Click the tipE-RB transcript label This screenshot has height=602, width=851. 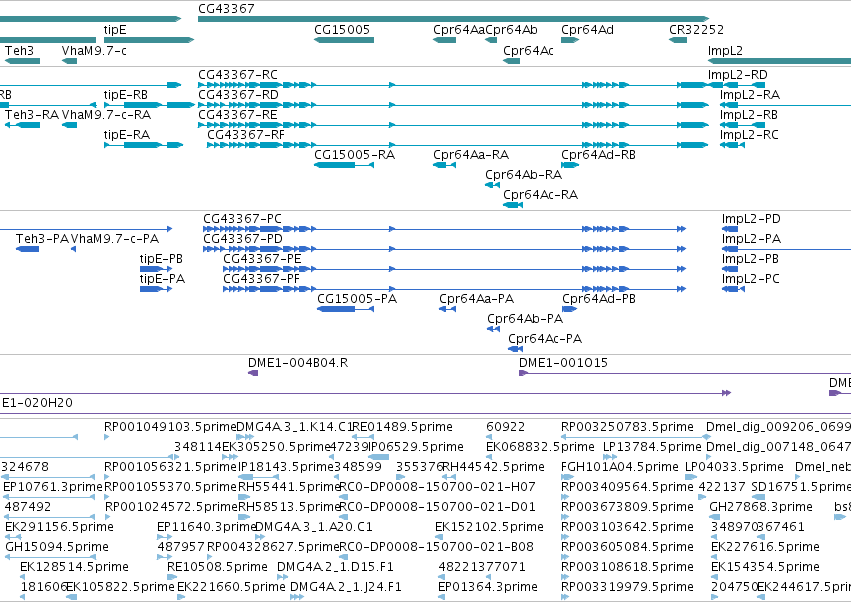(x=126, y=94)
